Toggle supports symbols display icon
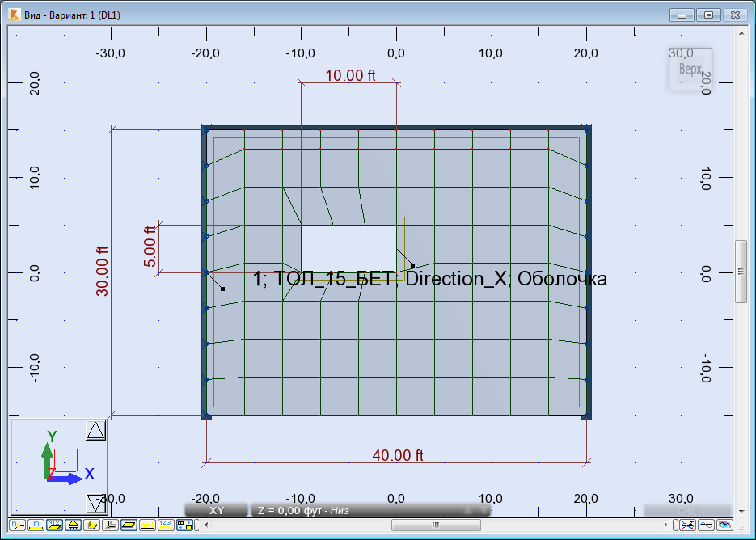 73,525
